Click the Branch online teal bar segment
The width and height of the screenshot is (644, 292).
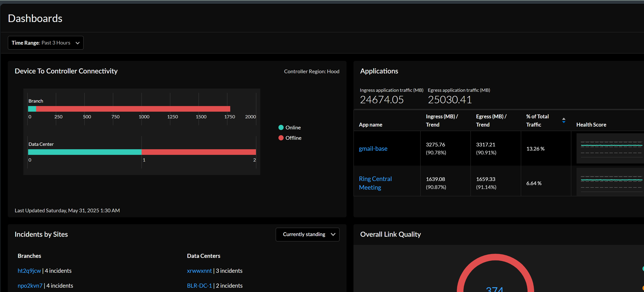coord(32,109)
